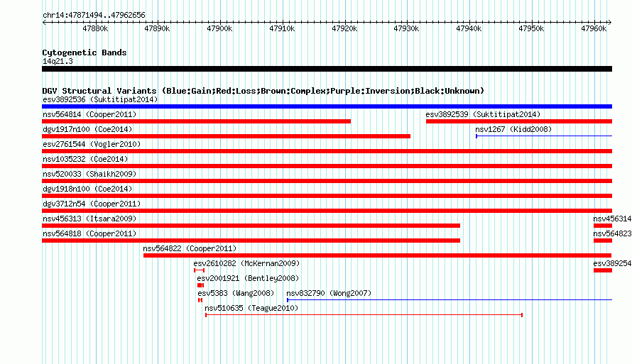Open the DGV Structural Variants track title

[263, 91]
